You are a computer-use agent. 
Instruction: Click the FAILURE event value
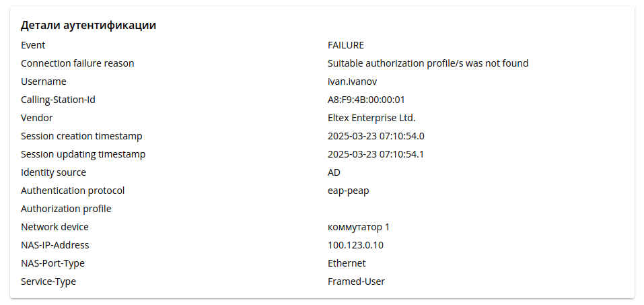[x=345, y=45]
